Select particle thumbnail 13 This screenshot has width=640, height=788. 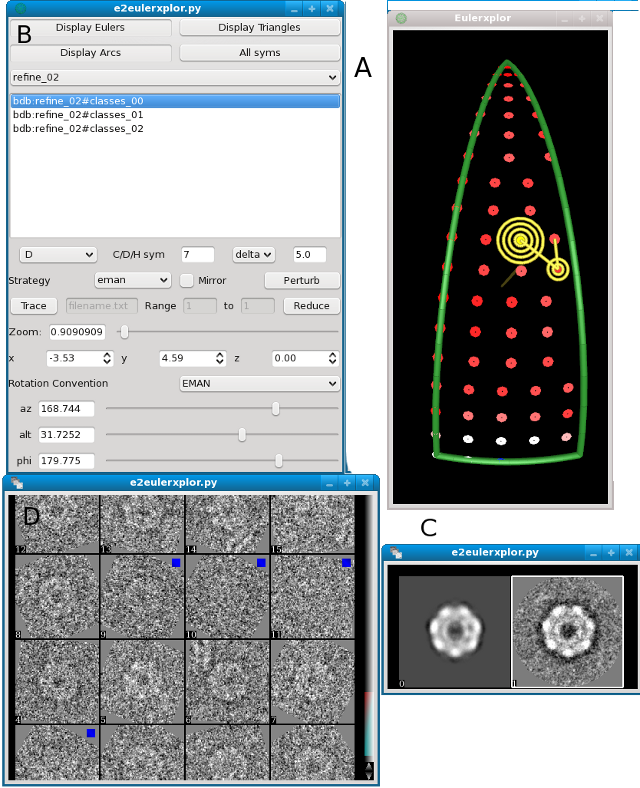[142, 524]
